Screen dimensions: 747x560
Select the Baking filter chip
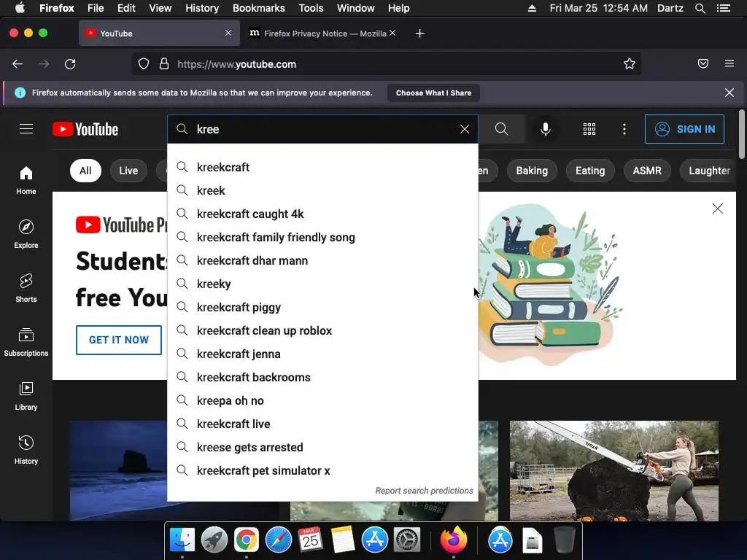point(532,171)
